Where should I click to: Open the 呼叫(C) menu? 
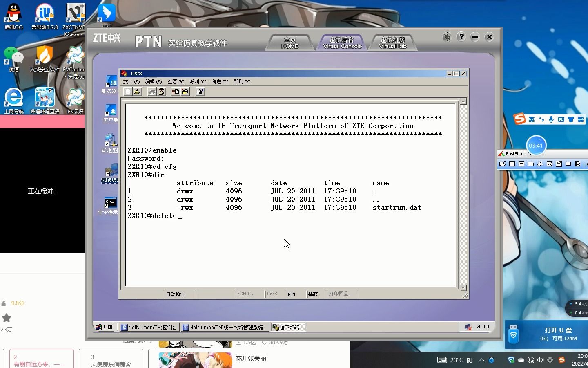click(198, 82)
